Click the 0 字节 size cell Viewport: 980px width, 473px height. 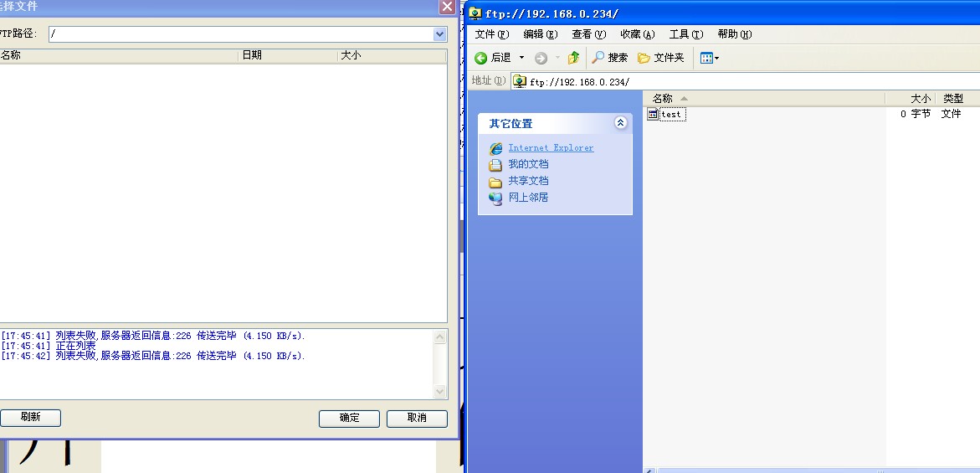pyautogui.click(x=916, y=115)
